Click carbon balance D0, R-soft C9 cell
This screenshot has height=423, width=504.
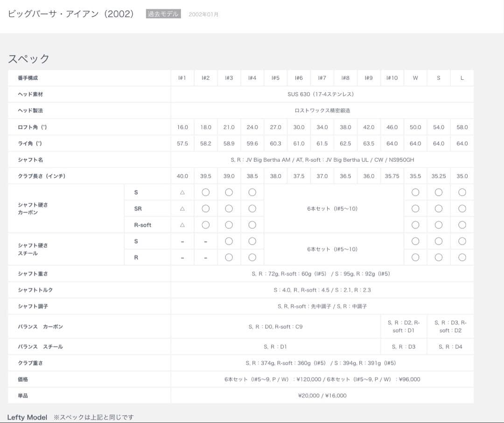(275, 326)
